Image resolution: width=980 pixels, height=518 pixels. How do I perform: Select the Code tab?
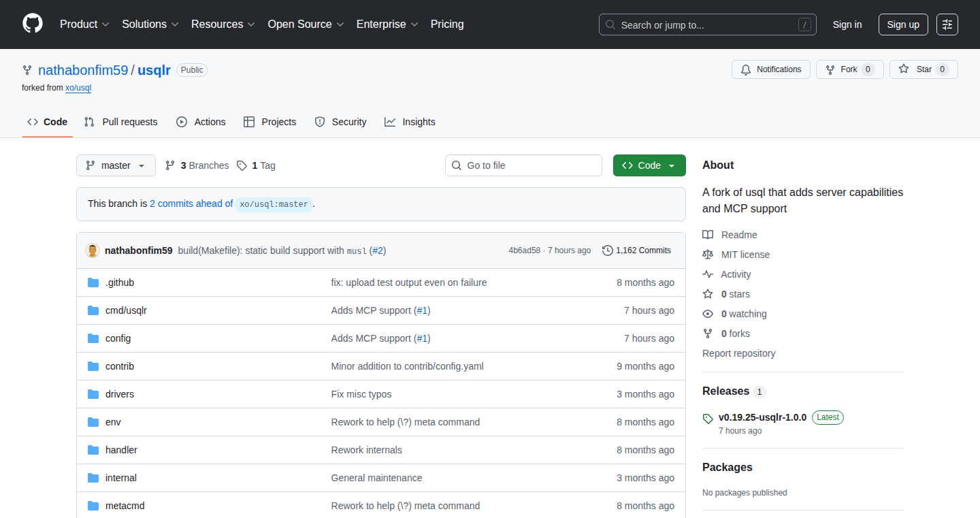point(48,122)
